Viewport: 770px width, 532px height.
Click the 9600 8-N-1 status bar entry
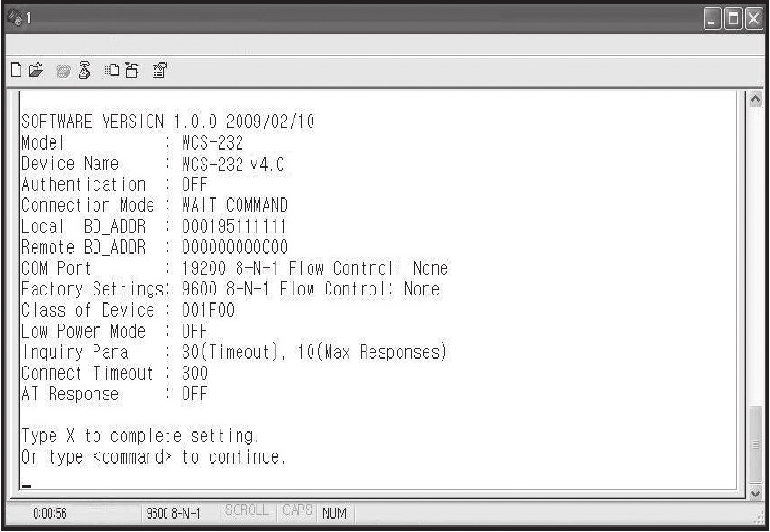pos(173,514)
